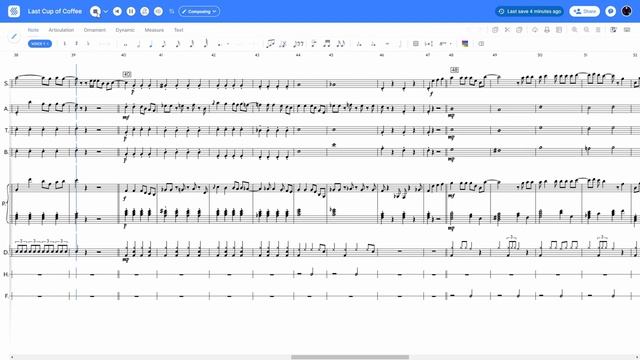Select the sixteenth note duration
Image resolution: width=640 pixels, height=360 pixels.
pos(178,44)
